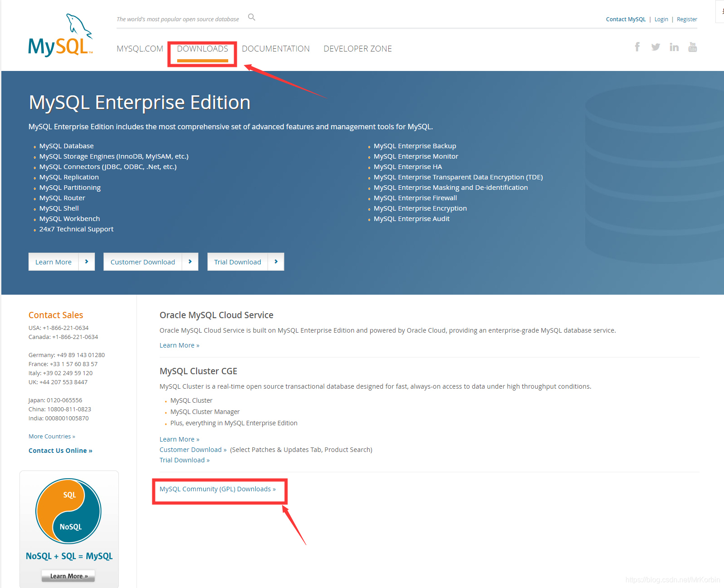Open More Countries link
This screenshot has height=588, width=724.
point(52,437)
